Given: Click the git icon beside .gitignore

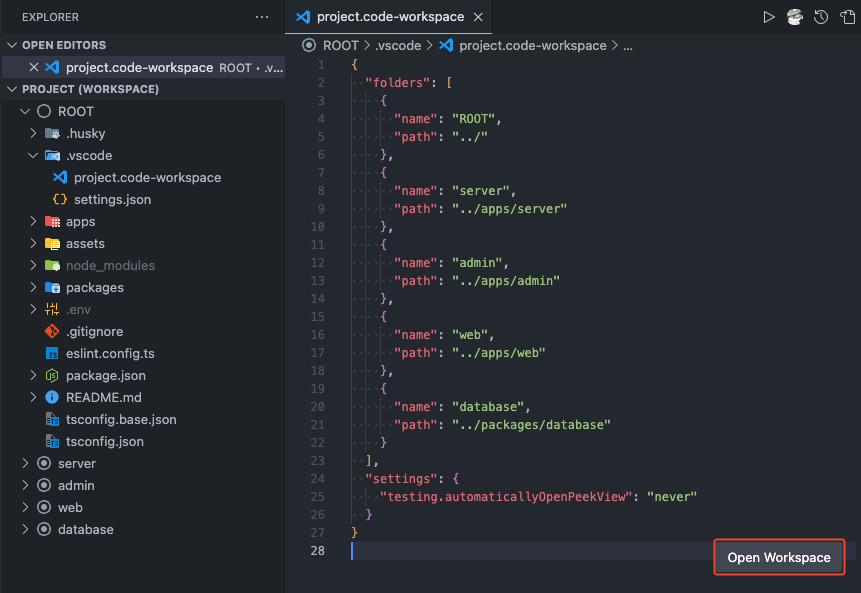Looking at the screenshot, I should pyautogui.click(x=52, y=331).
